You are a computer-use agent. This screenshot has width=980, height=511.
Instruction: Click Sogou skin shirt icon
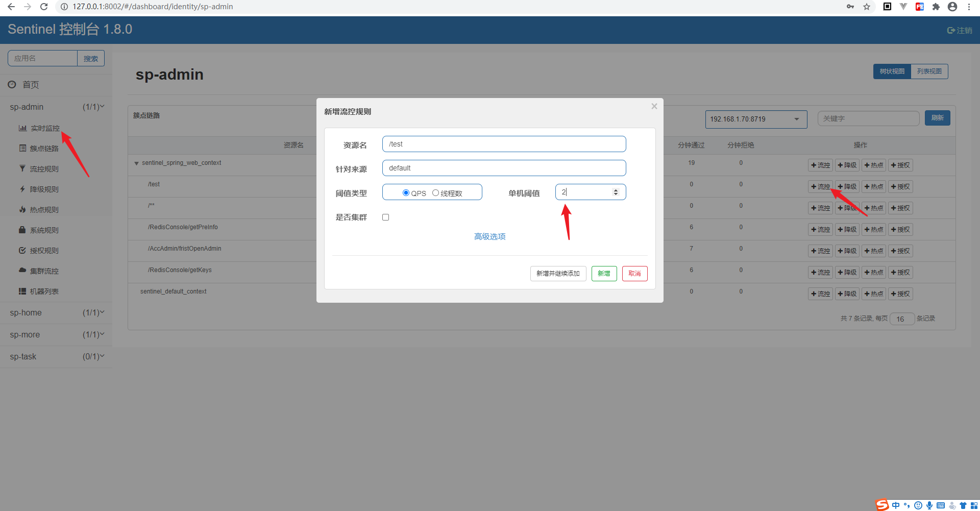pyautogui.click(x=963, y=505)
